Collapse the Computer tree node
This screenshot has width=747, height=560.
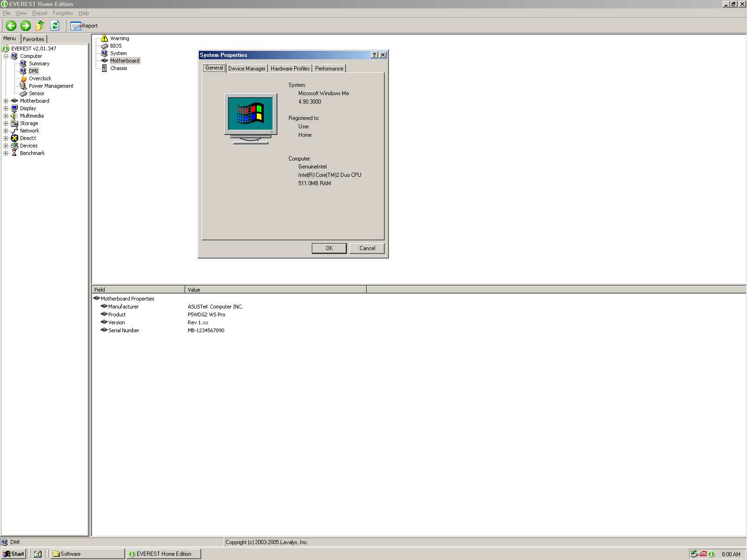pos(6,56)
